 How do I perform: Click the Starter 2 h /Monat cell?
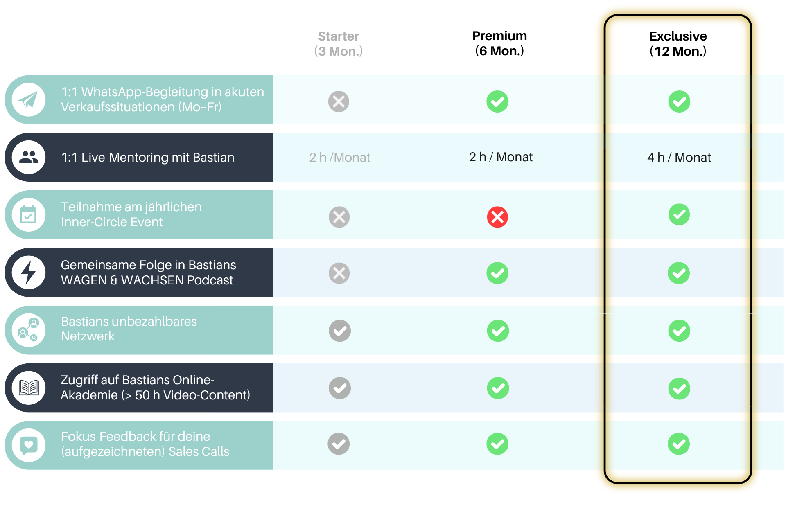click(339, 157)
